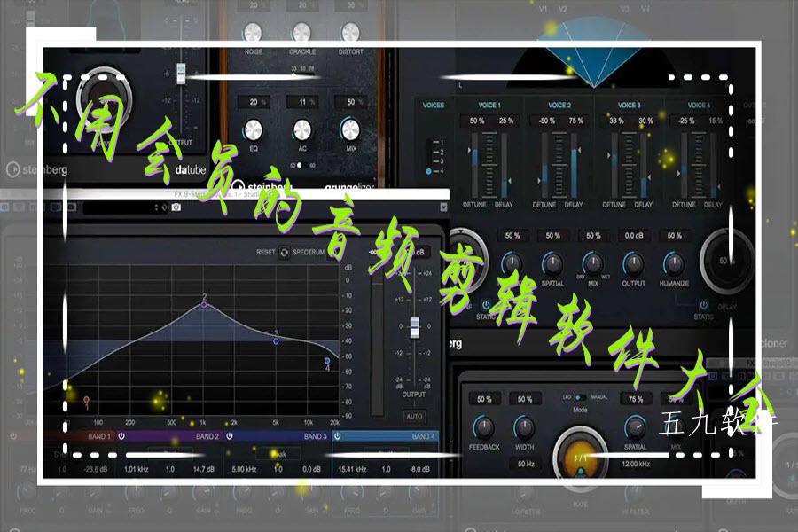The width and height of the screenshot is (798, 532).
Task: Click the EQ spectrum reset icon
Action: click(x=285, y=252)
